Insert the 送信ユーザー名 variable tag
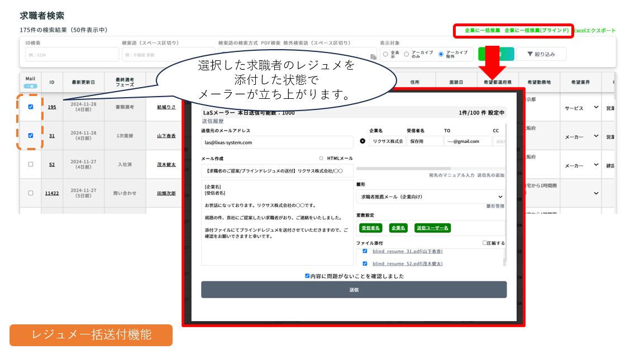 tap(432, 228)
